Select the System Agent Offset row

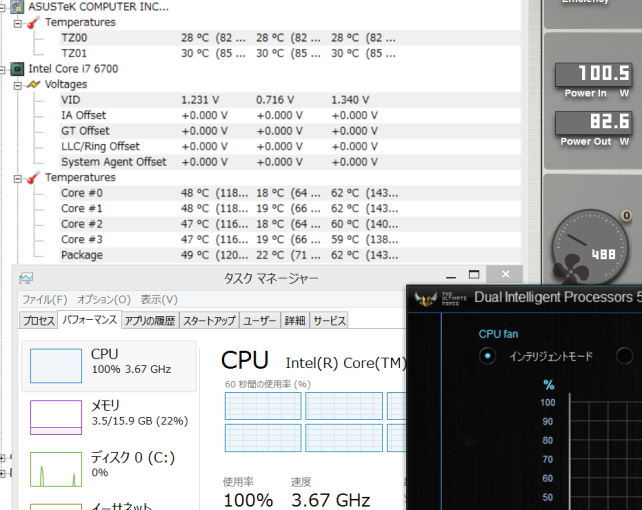(290, 162)
